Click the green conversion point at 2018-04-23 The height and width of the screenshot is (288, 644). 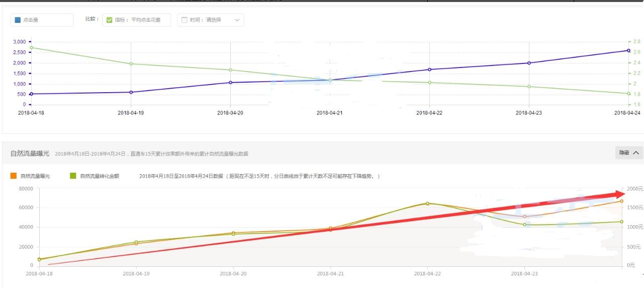click(524, 225)
